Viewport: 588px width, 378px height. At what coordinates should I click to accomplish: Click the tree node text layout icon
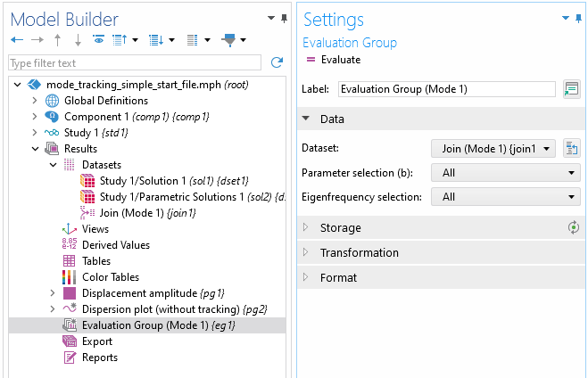(x=193, y=40)
